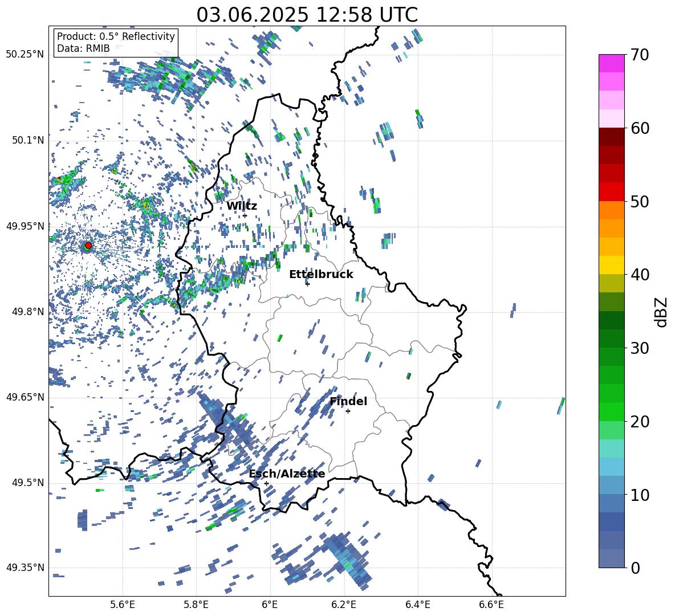The height and width of the screenshot is (616, 675).
Task: Click the bright green colorbar segment near 20
Action: [612, 411]
